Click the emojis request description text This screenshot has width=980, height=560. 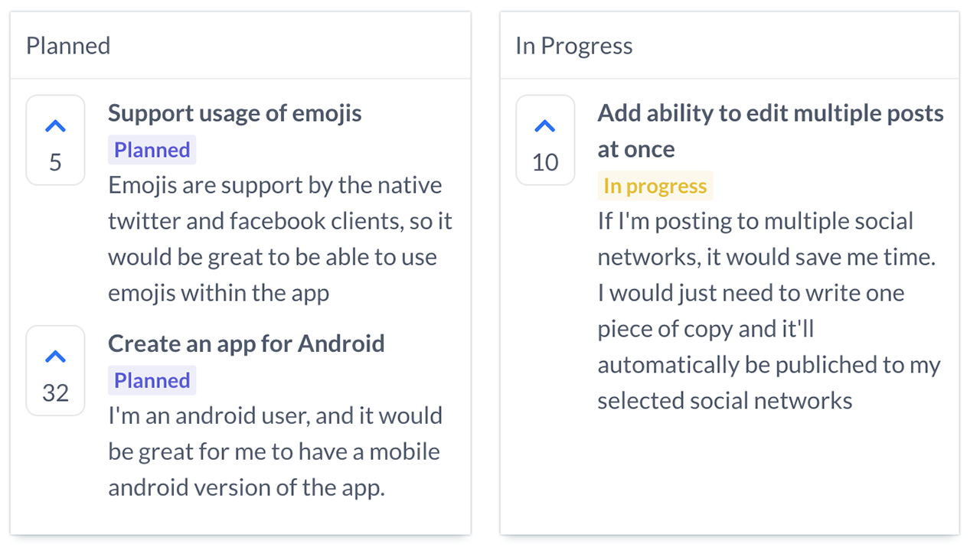click(x=279, y=239)
